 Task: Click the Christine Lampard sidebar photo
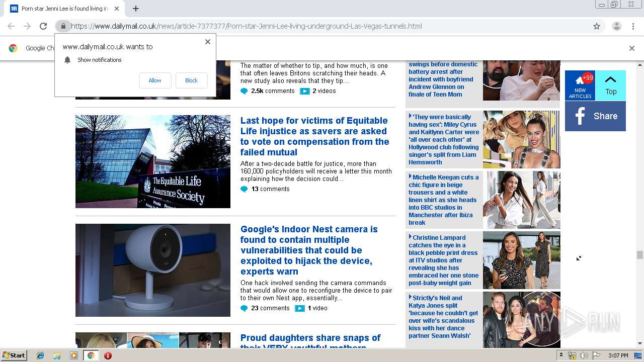[521, 260]
